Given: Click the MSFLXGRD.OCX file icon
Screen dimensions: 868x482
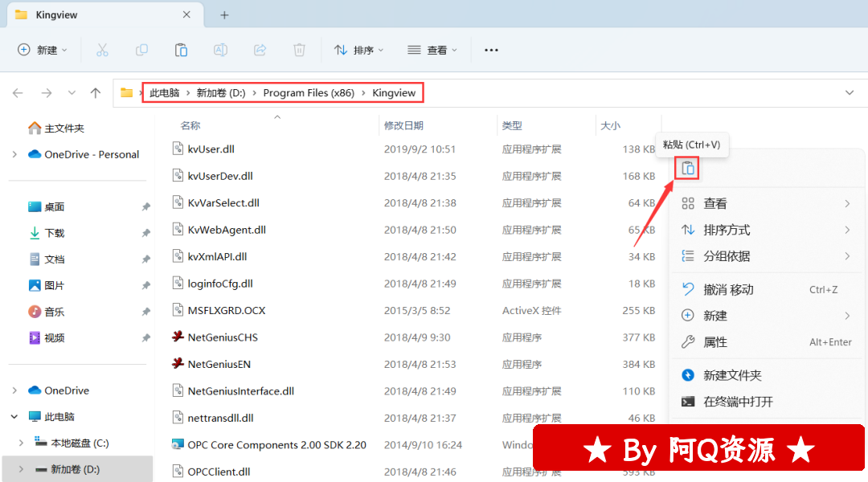Looking at the screenshot, I should [x=178, y=310].
